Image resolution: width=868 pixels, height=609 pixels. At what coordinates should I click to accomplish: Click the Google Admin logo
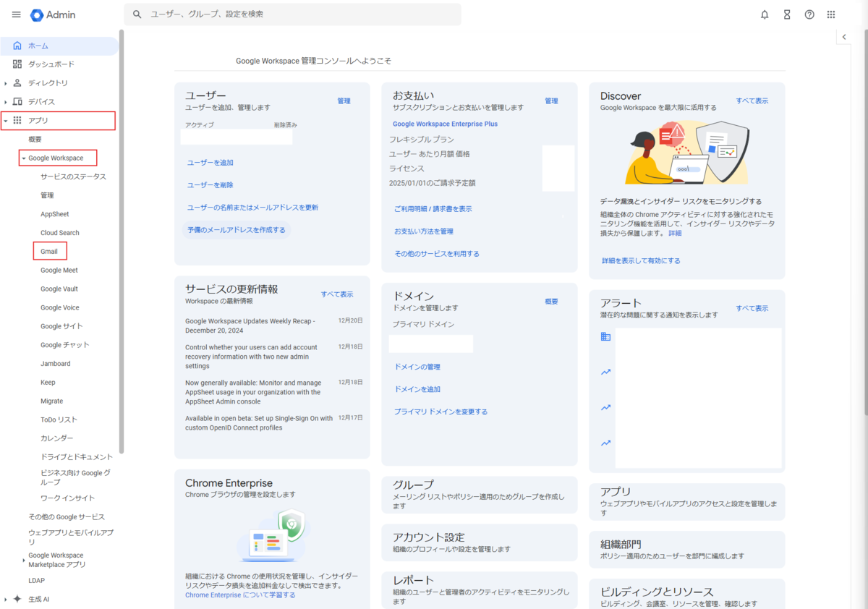coord(53,14)
